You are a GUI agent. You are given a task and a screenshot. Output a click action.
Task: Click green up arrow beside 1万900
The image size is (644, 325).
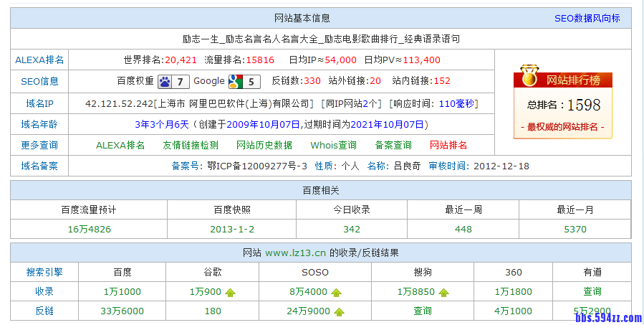point(231,293)
